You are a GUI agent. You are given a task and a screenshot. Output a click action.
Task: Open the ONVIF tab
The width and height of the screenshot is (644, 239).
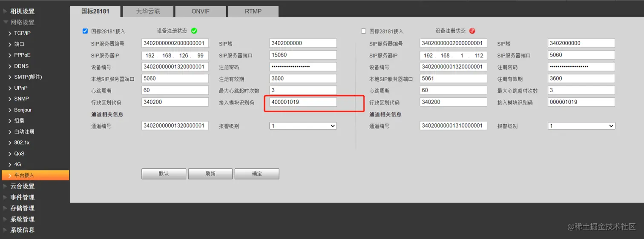pos(201,11)
